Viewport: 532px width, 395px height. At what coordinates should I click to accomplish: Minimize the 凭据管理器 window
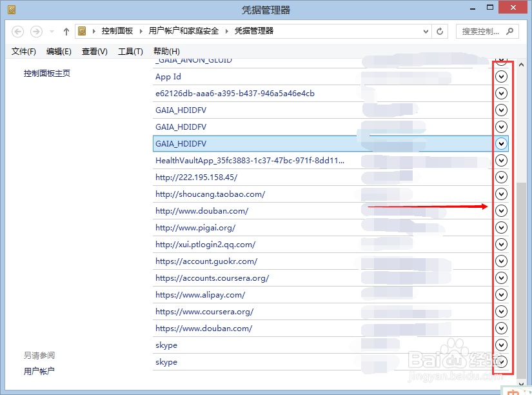tap(473, 8)
